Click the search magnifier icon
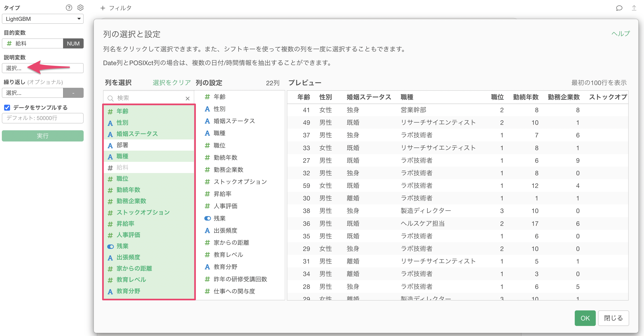Screen dimensions: 644x336 (x=111, y=98)
